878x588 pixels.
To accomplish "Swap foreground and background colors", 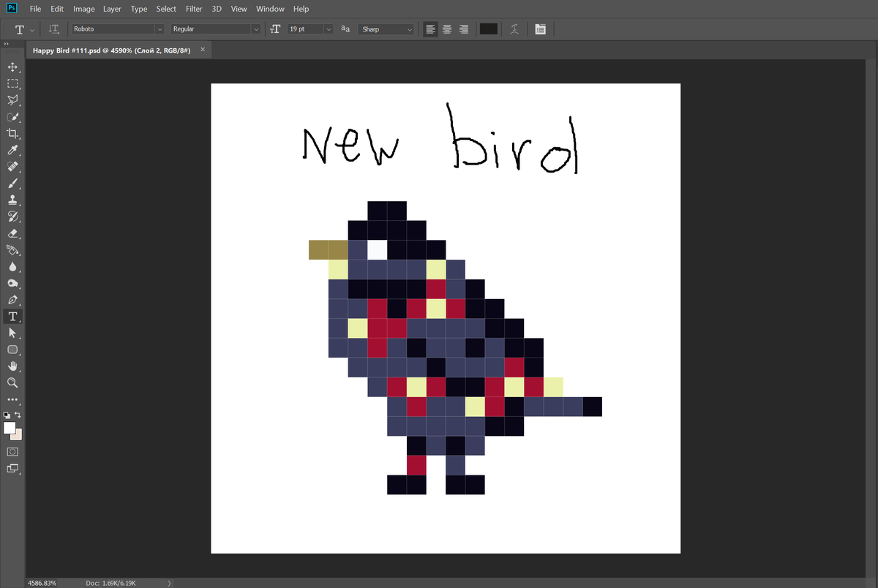I will pyautogui.click(x=18, y=415).
